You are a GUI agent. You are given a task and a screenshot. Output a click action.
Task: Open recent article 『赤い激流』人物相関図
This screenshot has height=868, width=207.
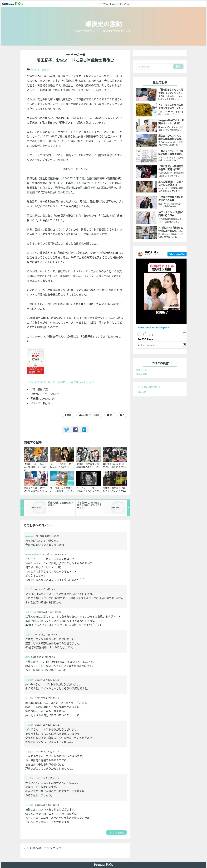[160, 171]
